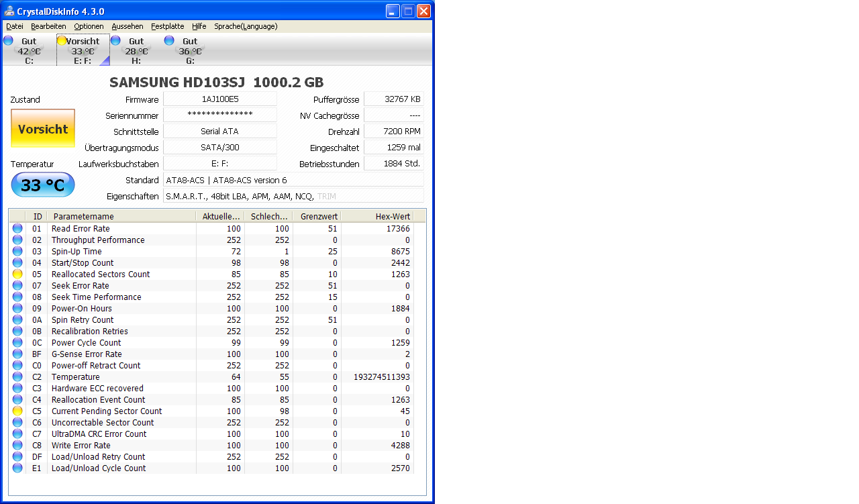Click the Standard field showing ATA8-ACS version 6
859x504 pixels.
click(x=293, y=180)
